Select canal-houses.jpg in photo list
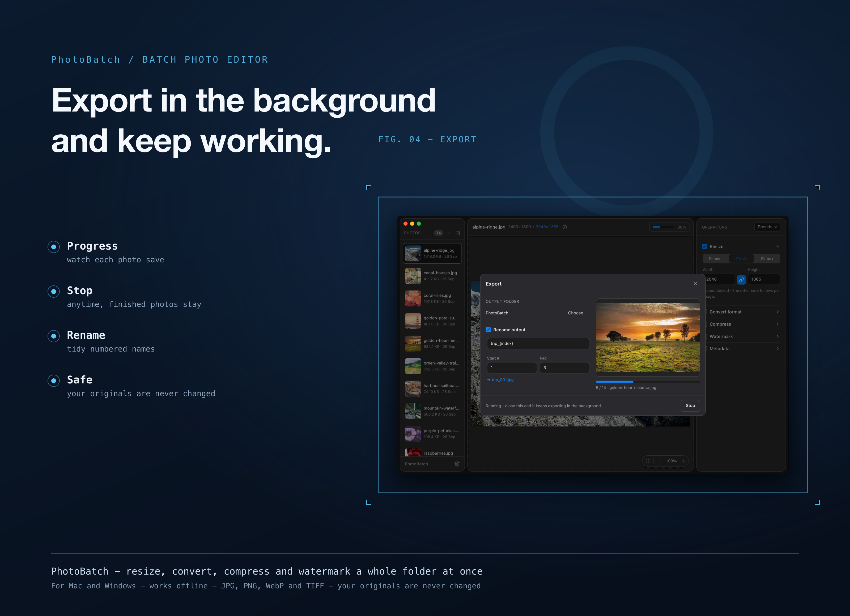The height and width of the screenshot is (616, 850). (x=432, y=276)
